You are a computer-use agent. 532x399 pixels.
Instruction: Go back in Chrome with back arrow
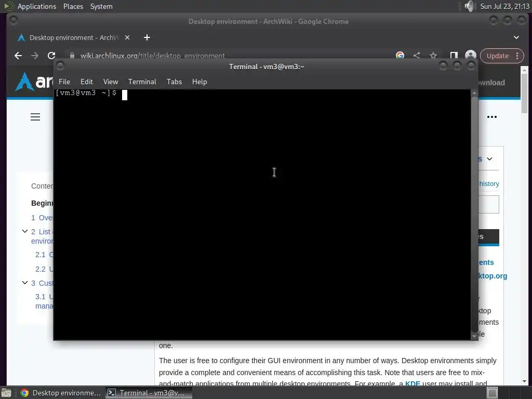click(18, 56)
